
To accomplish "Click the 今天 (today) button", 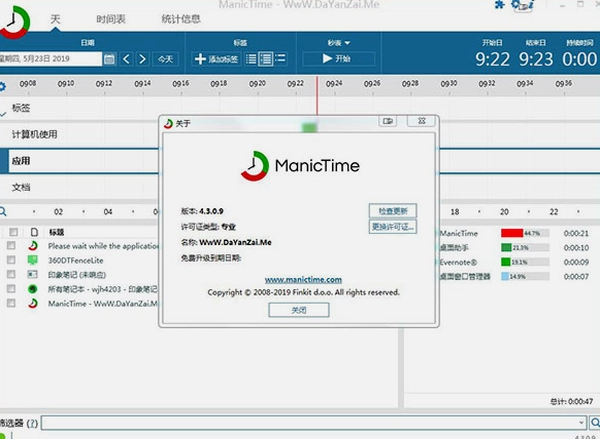I will (165, 59).
